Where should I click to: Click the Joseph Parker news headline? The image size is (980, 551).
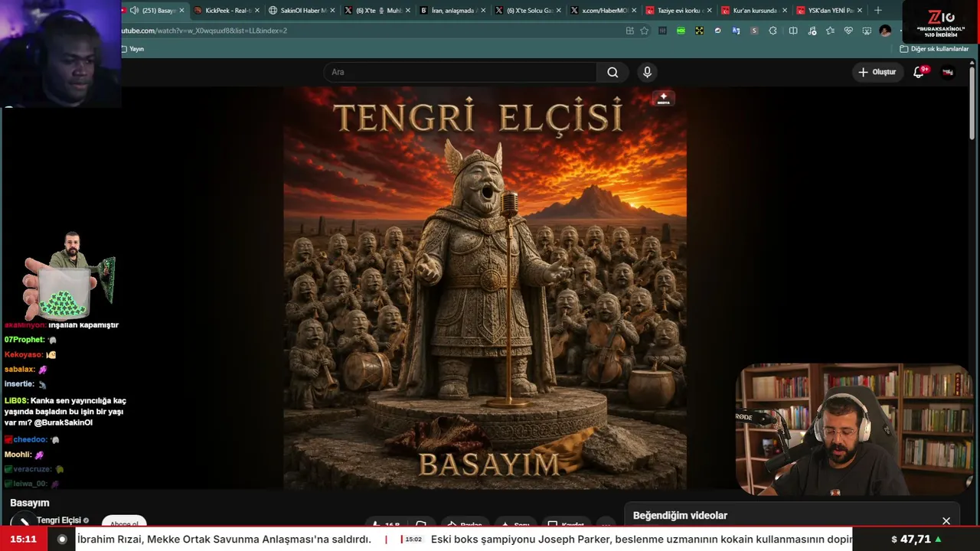point(642,540)
